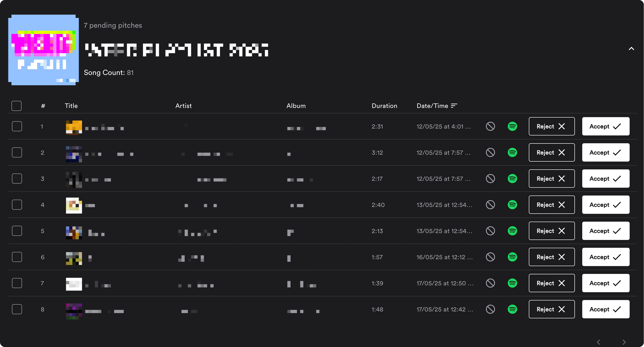
Task: Go to the next page arrow
Action: (624, 342)
